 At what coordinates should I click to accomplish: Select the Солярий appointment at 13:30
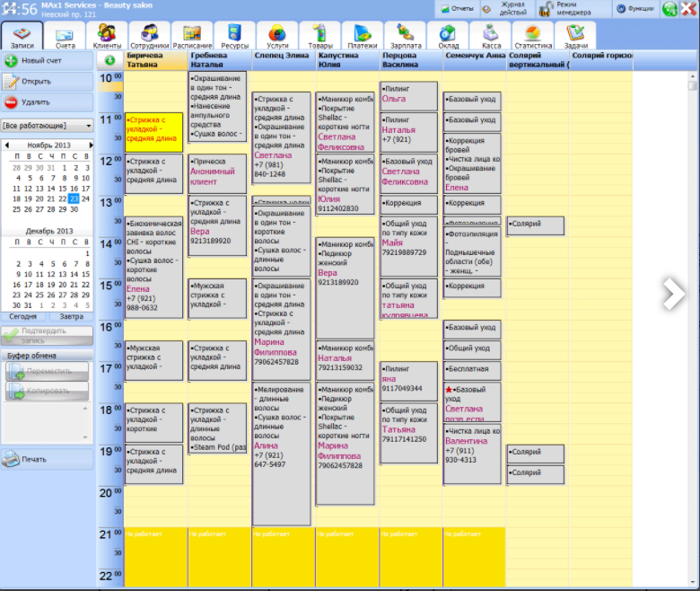[x=536, y=226]
